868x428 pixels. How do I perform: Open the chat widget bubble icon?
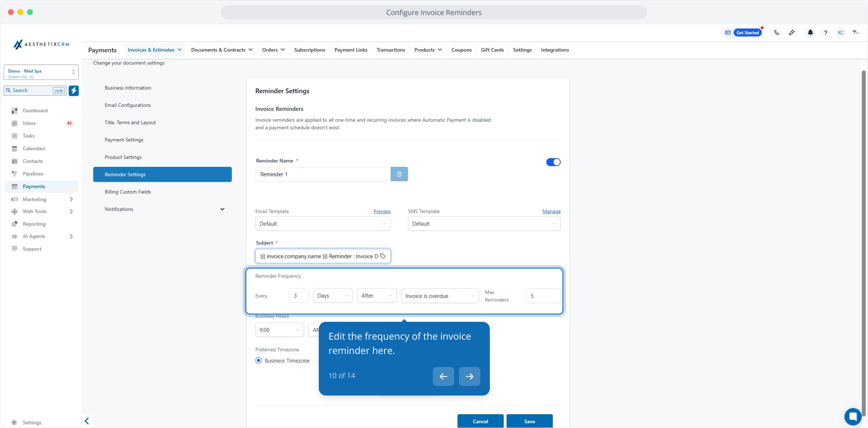853,417
